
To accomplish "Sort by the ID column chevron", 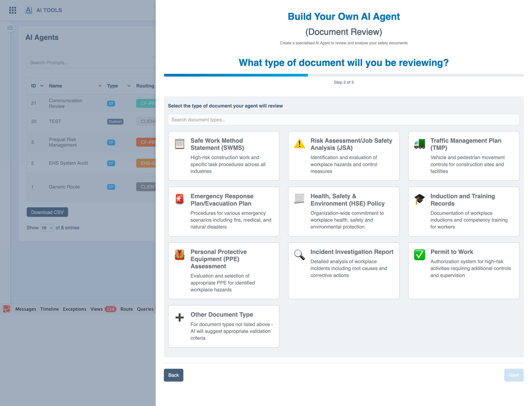I will 42,86.
